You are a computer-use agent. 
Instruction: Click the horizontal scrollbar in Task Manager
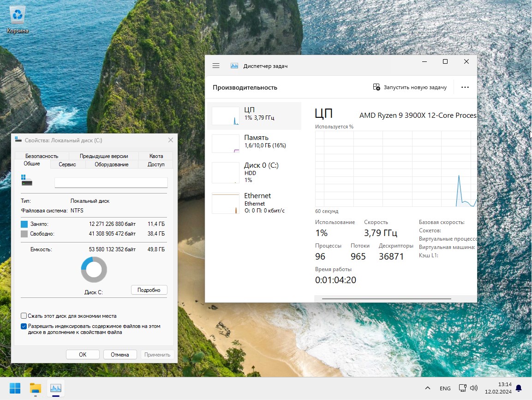coord(387,299)
